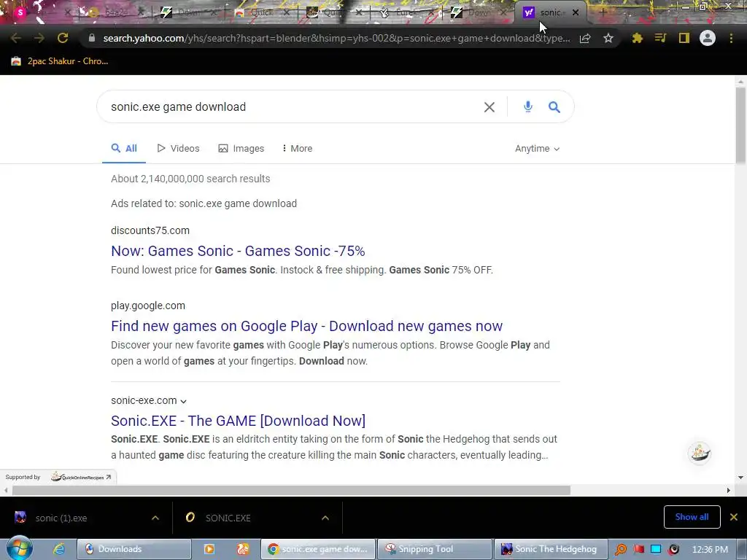Screen dimensions: 747x560
Task: Open the Sonic.EXE - The GAME result
Action: point(239,421)
